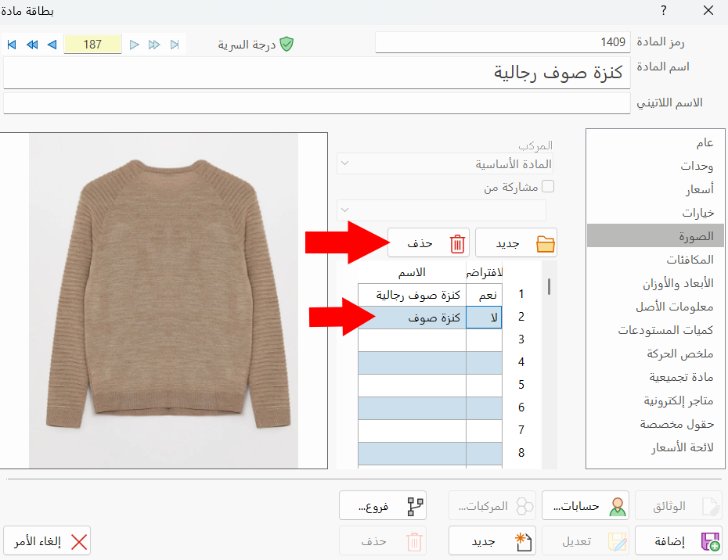Select the الصورة tab
The width and height of the screenshot is (728, 560).
(x=655, y=235)
